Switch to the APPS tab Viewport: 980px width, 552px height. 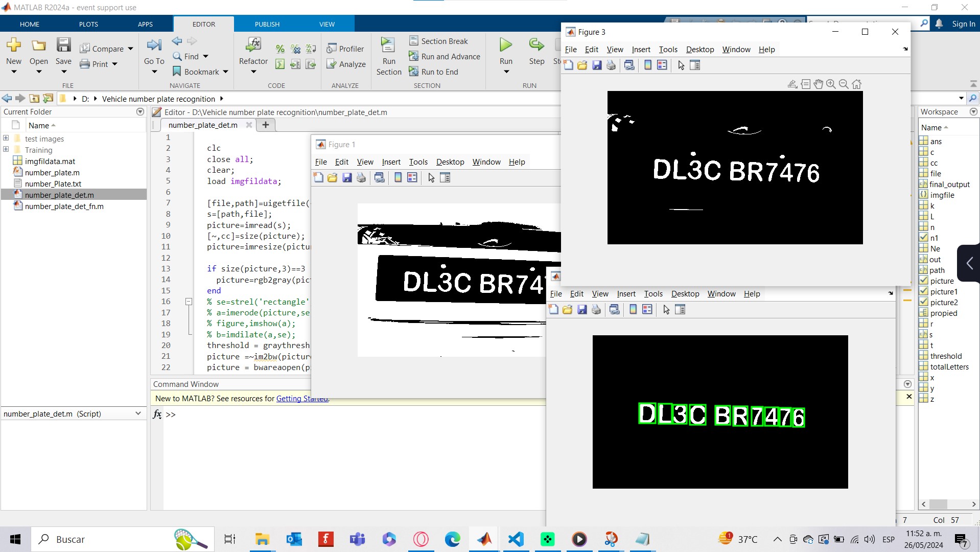(145, 24)
